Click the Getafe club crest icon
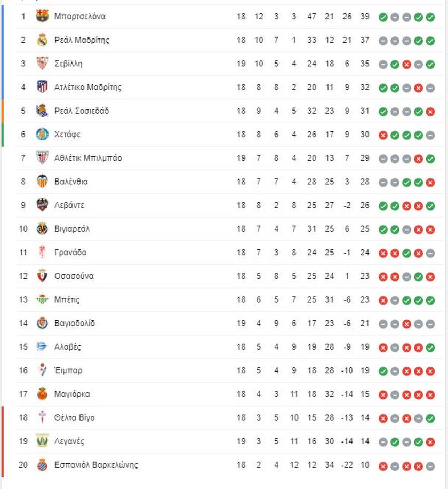This screenshot has height=489, width=448. pos(42,134)
